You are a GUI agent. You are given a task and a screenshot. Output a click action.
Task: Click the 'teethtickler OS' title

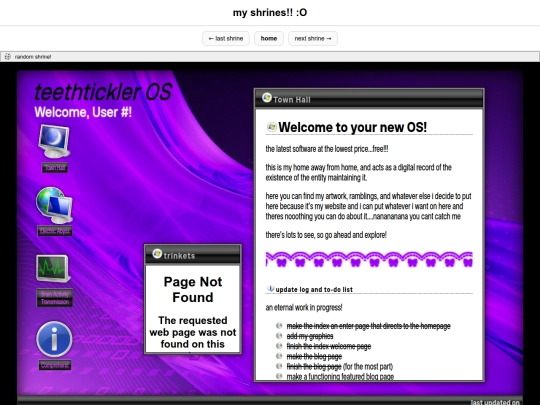103,92
